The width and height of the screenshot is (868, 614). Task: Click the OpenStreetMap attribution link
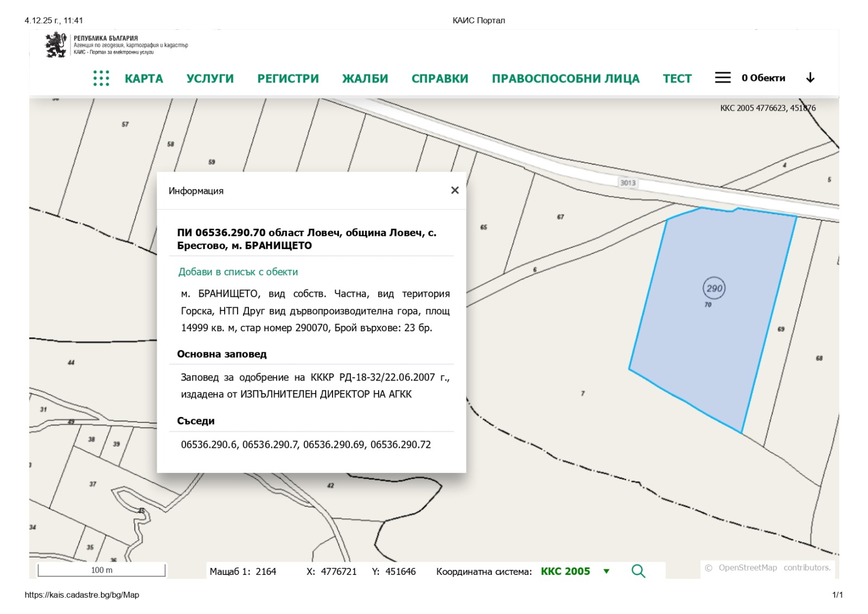pos(748,567)
